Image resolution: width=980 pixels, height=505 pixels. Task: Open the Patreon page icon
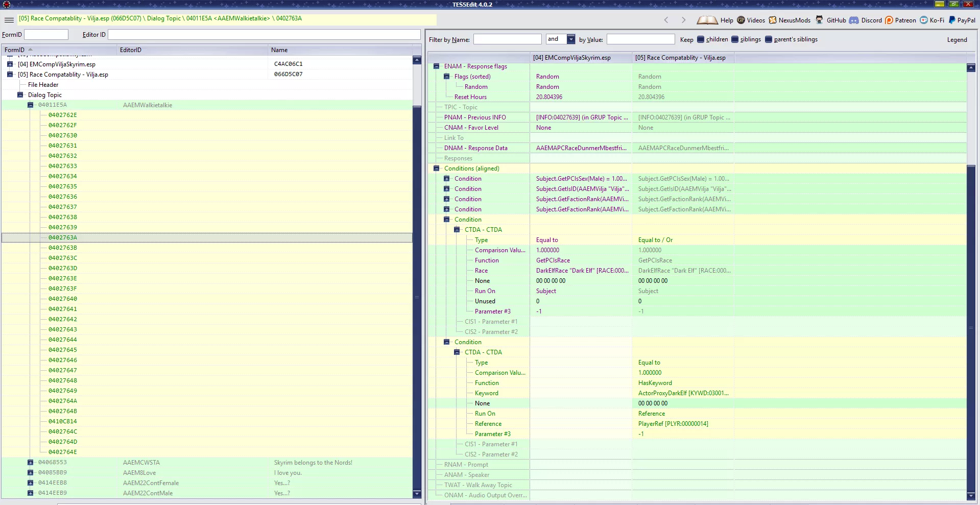point(889,20)
